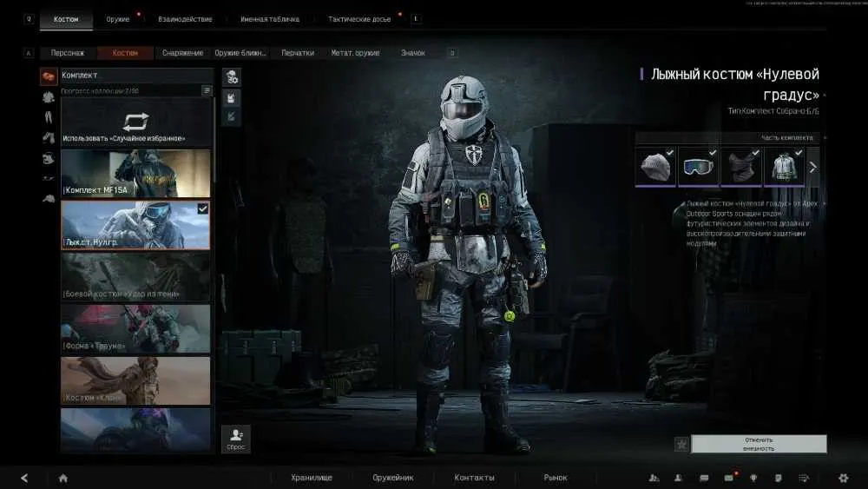
Task: Open mail icon with red notification dot
Action: pos(729,478)
